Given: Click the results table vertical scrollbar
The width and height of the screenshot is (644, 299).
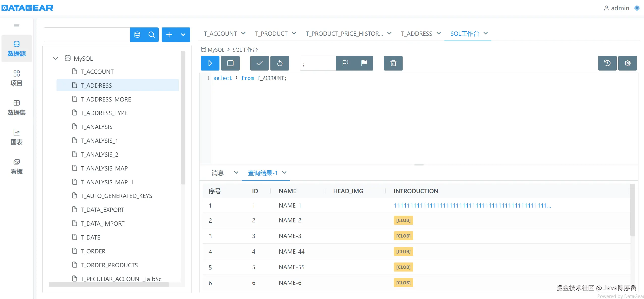Looking at the screenshot, I should click(x=633, y=210).
